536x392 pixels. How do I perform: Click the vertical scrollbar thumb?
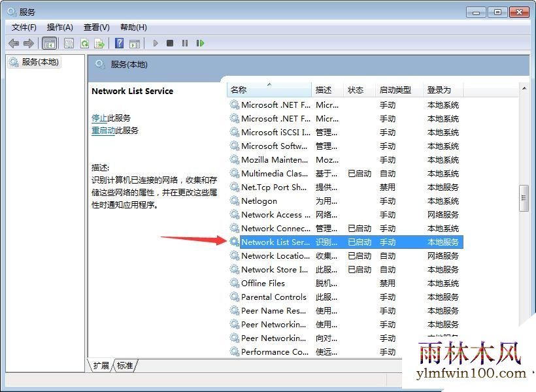524,198
